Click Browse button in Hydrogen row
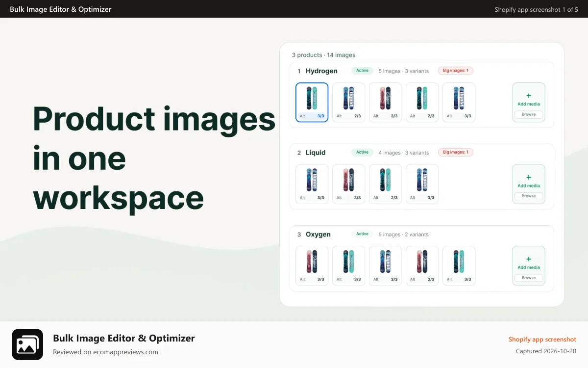 point(529,114)
